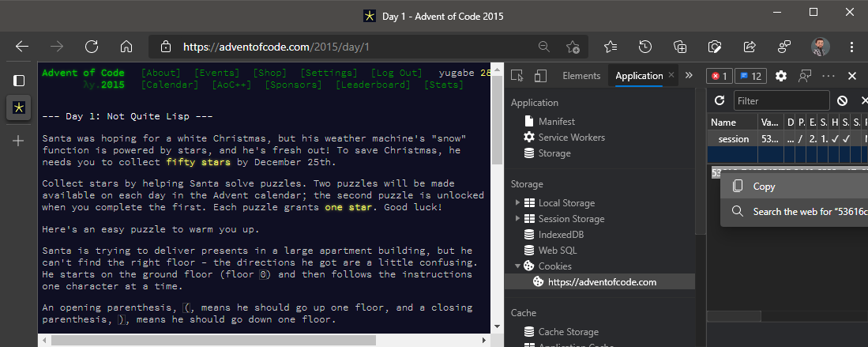This screenshot has height=347, width=868.
Task: Open the Collections panel
Action: pos(680,47)
